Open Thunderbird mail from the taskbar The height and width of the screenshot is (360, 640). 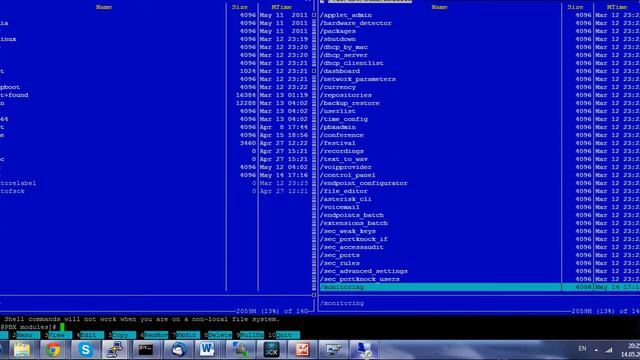pos(178,350)
